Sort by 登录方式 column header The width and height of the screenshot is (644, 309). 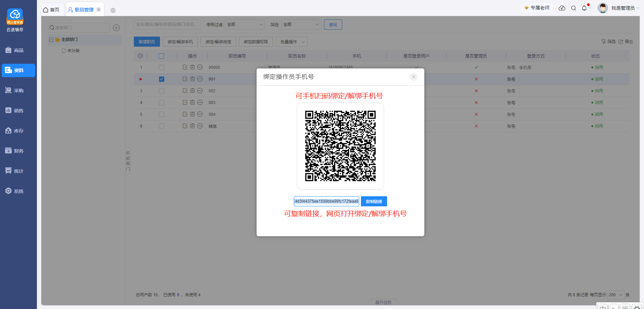coord(536,56)
